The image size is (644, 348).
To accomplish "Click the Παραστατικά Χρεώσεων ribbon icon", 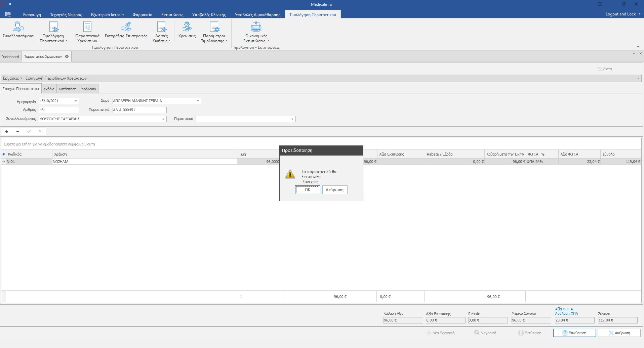I will pyautogui.click(x=87, y=27).
